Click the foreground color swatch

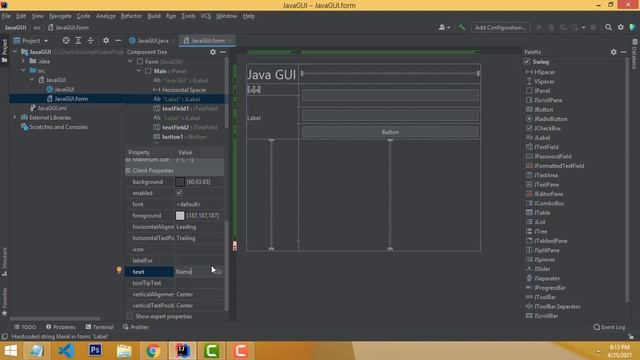180,216
